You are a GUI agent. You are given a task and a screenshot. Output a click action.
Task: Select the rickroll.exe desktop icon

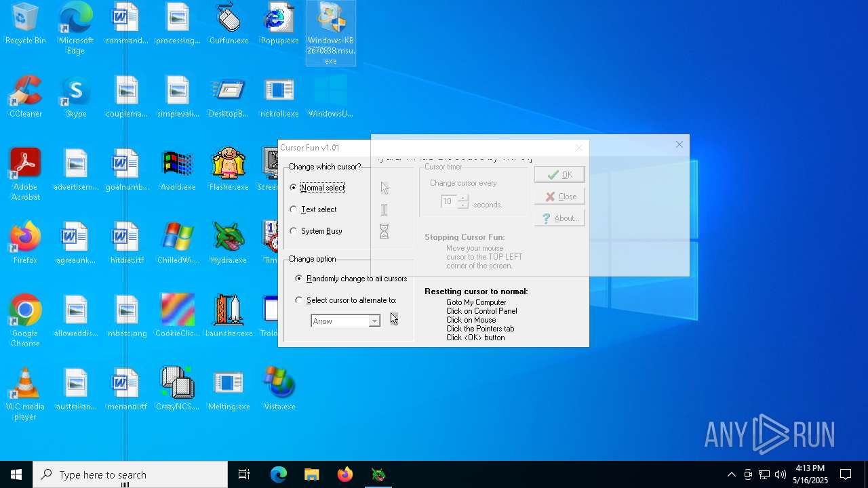pos(279,98)
